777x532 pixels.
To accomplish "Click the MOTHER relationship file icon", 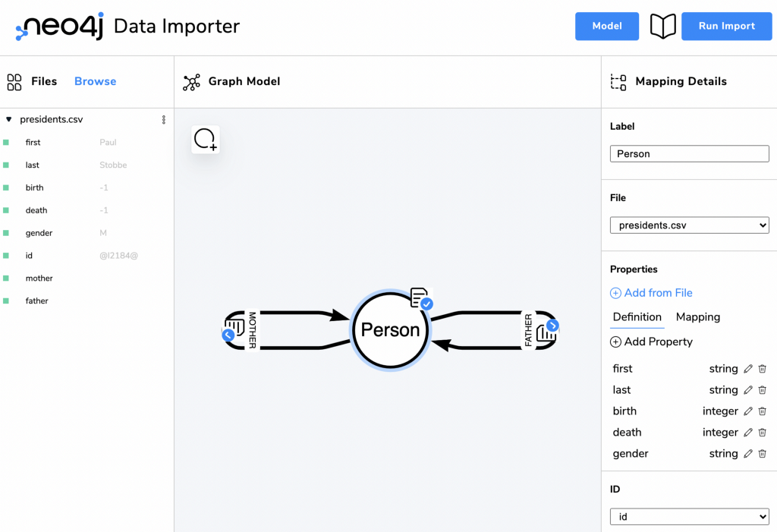I will click(x=236, y=326).
